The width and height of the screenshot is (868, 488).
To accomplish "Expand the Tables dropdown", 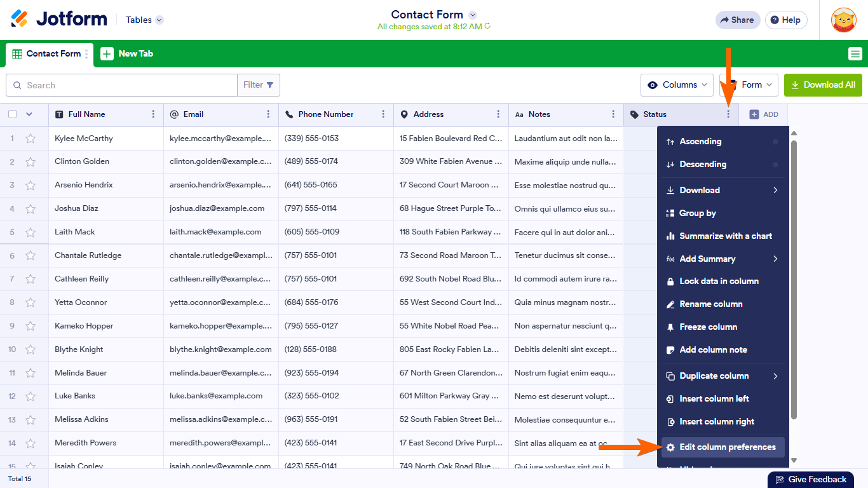I will tap(144, 20).
